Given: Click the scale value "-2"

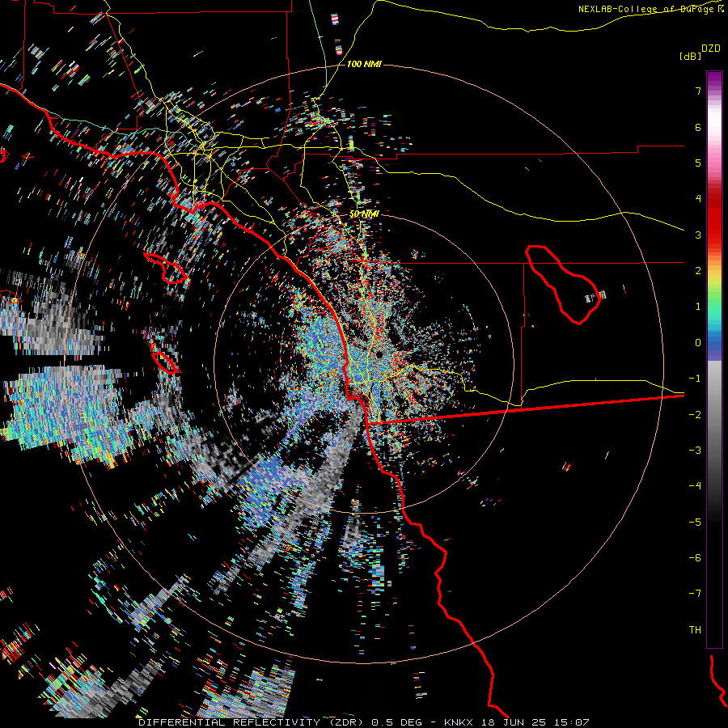Looking at the screenshot, I should point(695,415).
